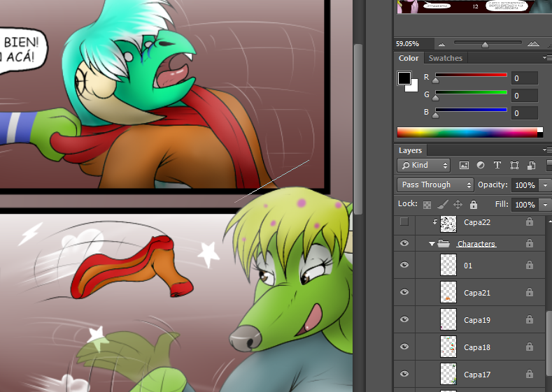This screenshot has height=392, width=552.
Task: Click lock icon on Capa17 layer
Action: [530, 374]
